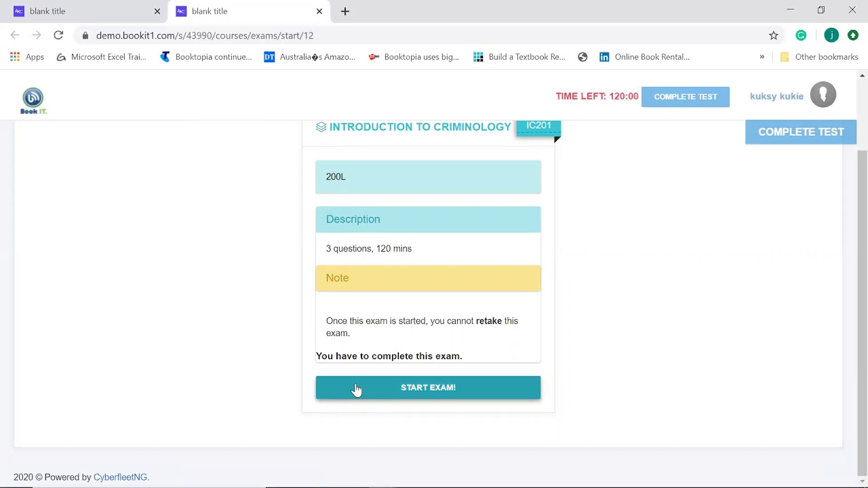Click the Note section header
868x488 pixels.
click(x=428, y=278)
